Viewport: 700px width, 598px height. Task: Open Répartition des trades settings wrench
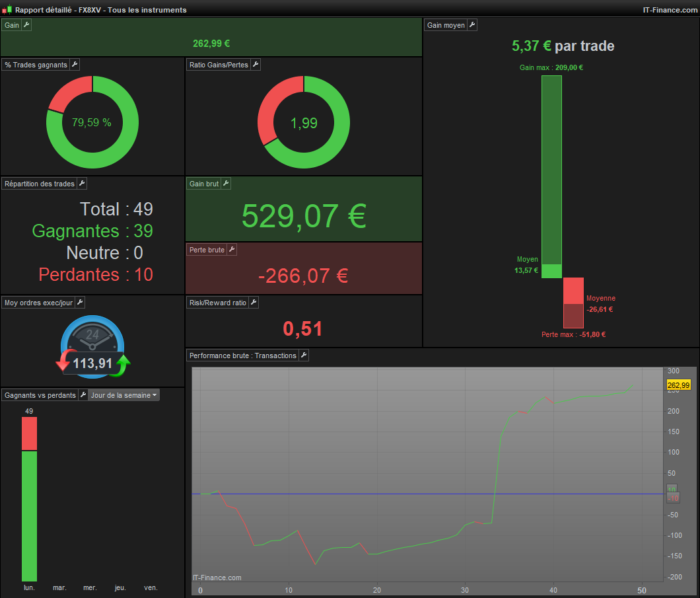[x=82, y=184]
